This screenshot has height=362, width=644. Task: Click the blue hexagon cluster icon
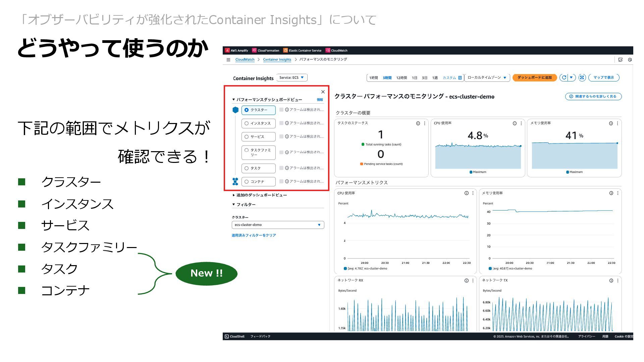tap(235, 110)
